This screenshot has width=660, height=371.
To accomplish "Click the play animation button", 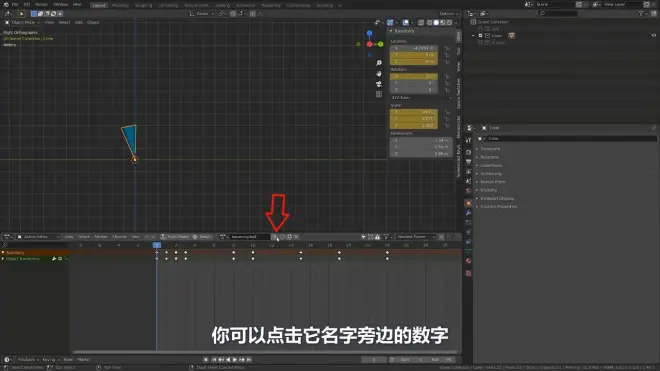I will point(235,360).
